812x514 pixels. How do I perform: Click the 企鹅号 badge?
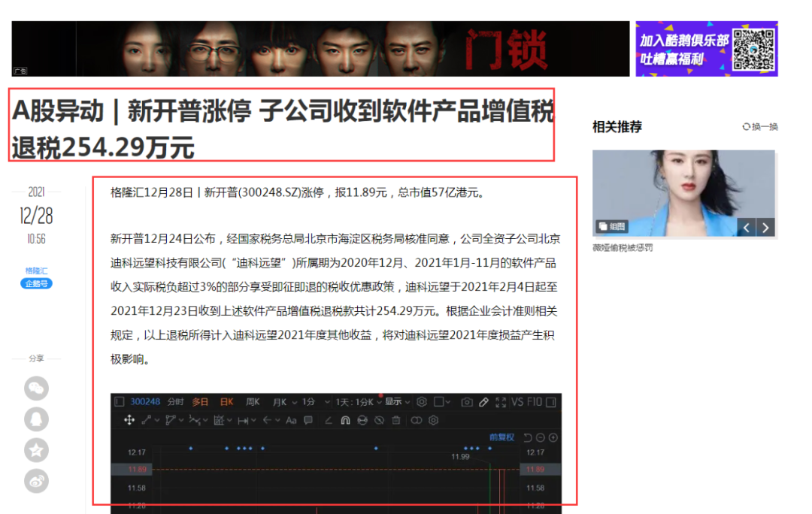click(36, 283)
